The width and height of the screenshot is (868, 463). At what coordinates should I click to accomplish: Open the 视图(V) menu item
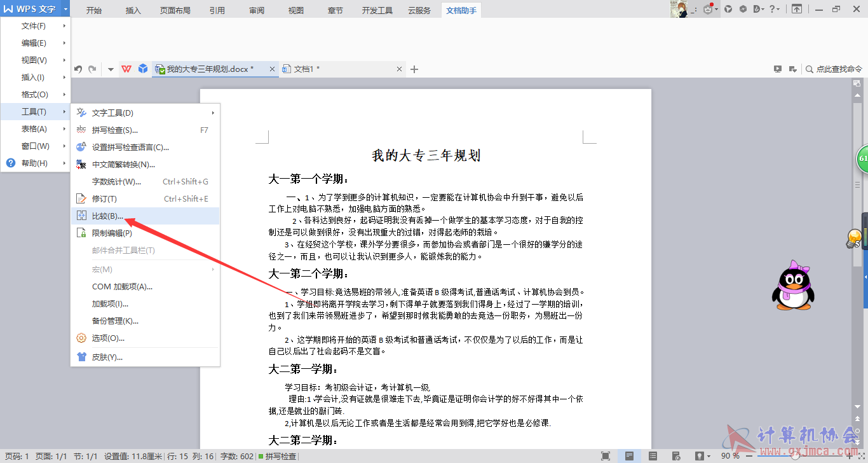(36, 60)
